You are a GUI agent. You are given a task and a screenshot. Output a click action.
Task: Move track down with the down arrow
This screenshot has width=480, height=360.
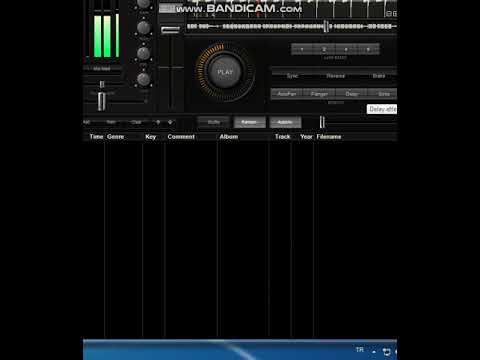point(170,122)
